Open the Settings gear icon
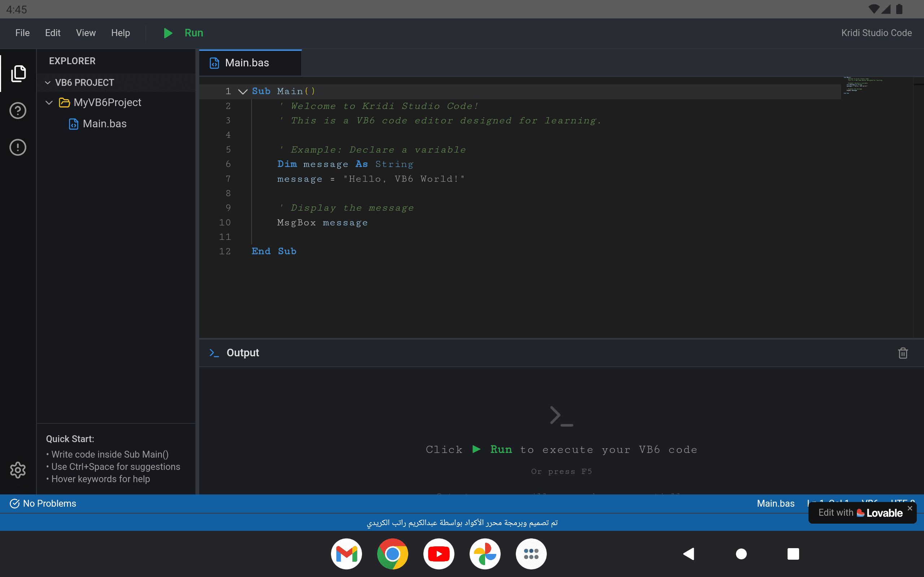Screen dimensions: 924x577 (x=18, y=470)
